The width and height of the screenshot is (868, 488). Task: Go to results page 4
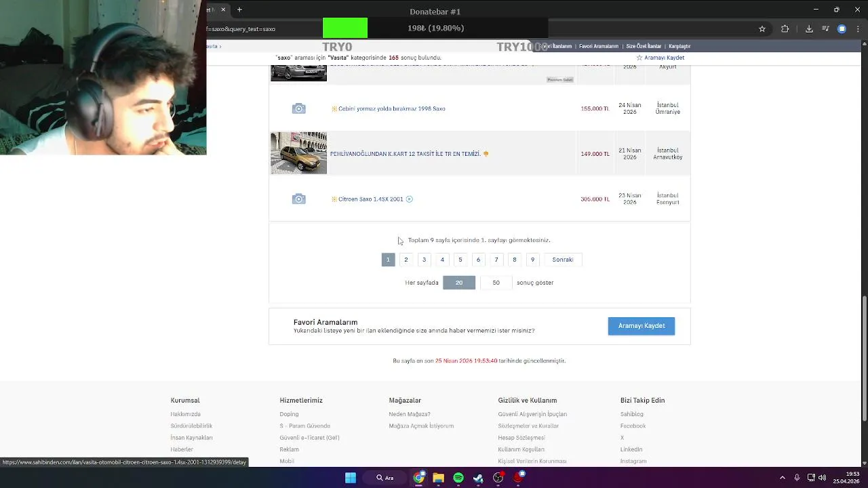point(442,260)
